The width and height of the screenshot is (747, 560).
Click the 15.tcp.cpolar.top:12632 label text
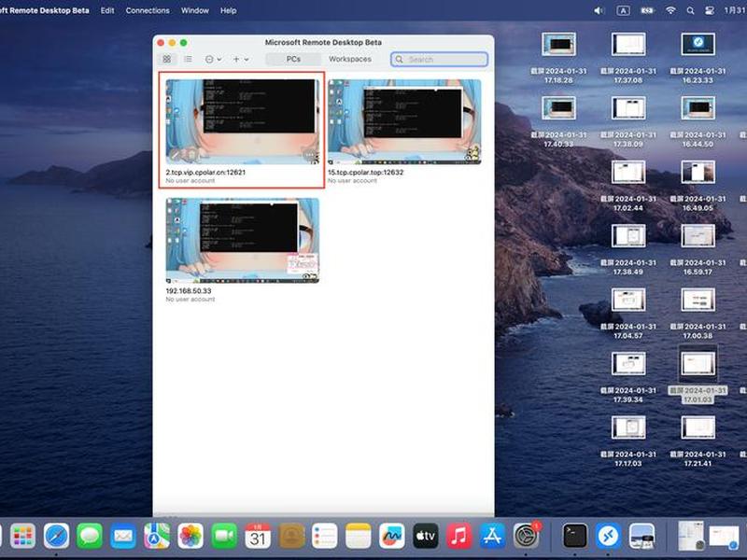365,173
